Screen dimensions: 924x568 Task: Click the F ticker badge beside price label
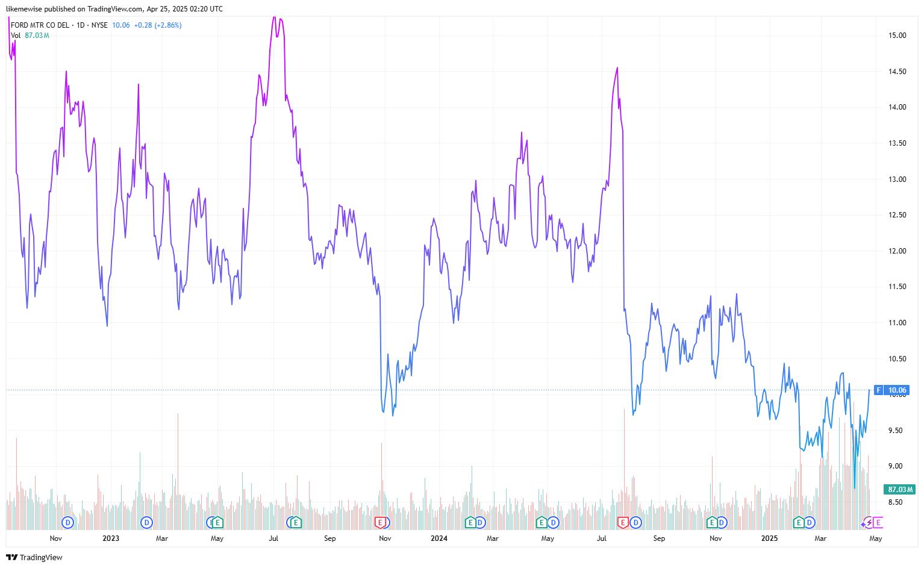coord(879,390)
